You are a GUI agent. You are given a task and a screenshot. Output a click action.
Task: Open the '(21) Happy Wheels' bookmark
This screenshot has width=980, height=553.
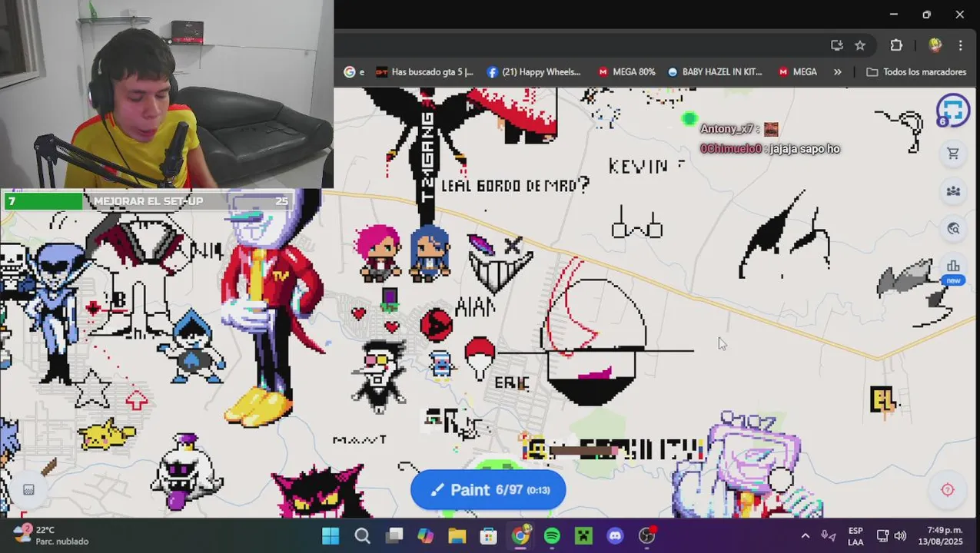click(x=535, y=71)
